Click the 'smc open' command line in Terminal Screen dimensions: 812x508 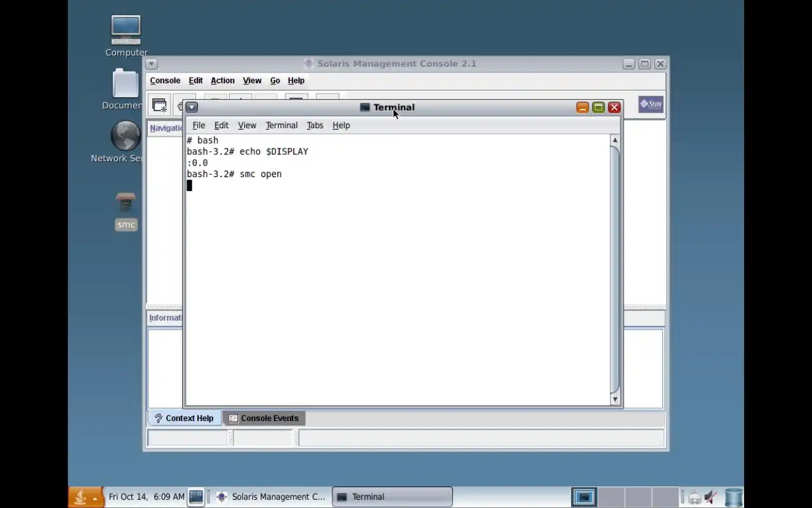[x=234, y=174]
